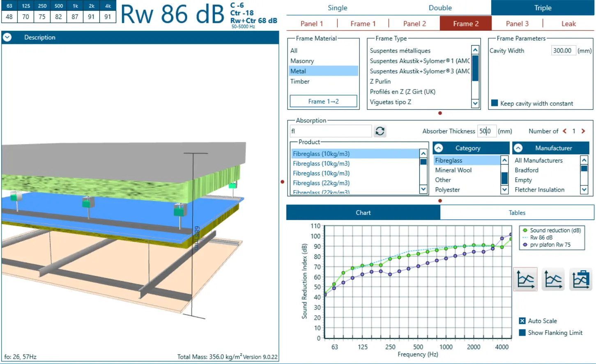Screen dimensions: 596x364
Task: Toggle Keep cavity width constant
Action: pyautogui.click(x=495, y=103)
